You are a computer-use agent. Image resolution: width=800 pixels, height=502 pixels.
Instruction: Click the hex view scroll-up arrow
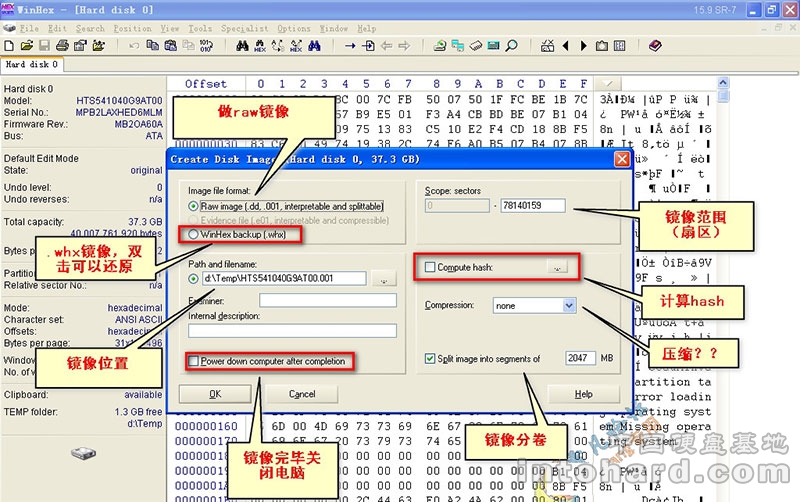pyautogui.click(x=723, y=83)
